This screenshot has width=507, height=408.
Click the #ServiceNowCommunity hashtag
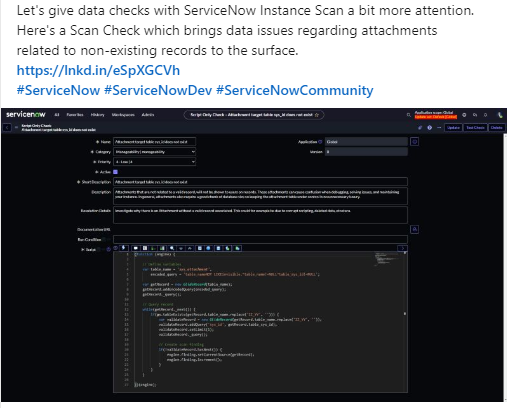[x=295, y=90]
